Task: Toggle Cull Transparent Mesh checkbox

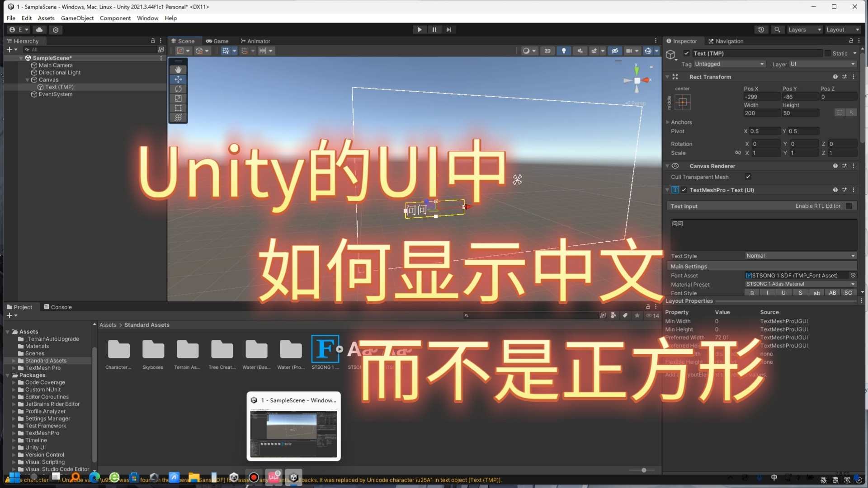Action: (748, 177)
